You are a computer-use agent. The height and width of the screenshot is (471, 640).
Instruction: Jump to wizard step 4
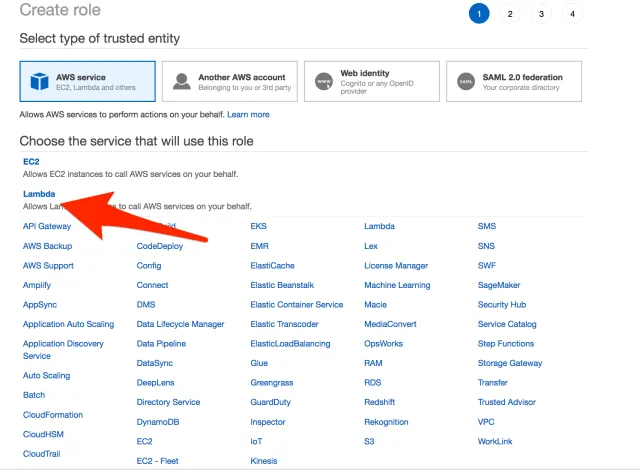572,13
